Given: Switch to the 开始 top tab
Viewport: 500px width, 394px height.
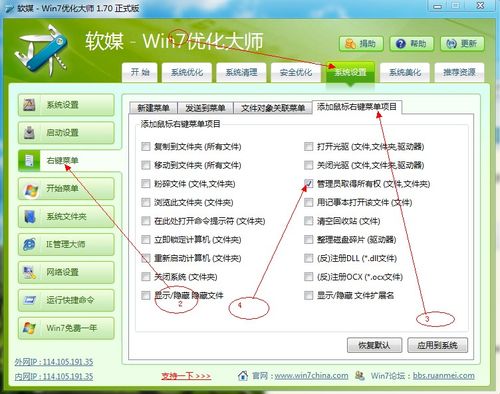Looking at the screenshot, I should pos(140,72).
